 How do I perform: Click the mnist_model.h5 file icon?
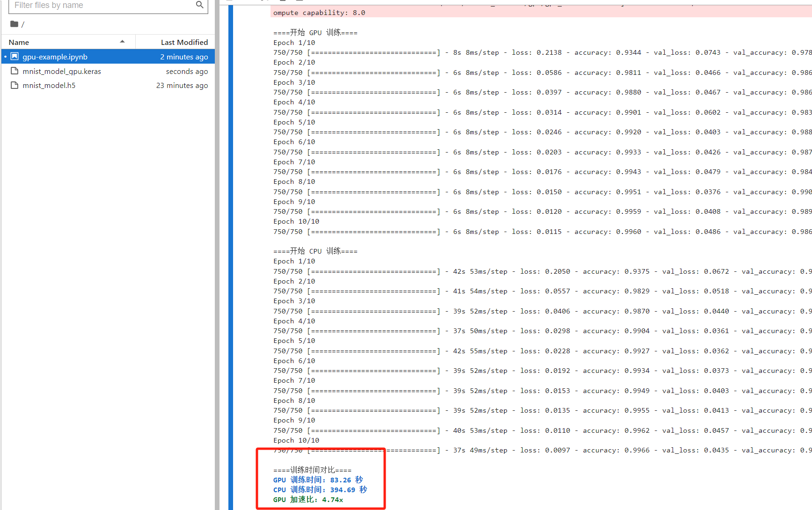coord(15,85)
